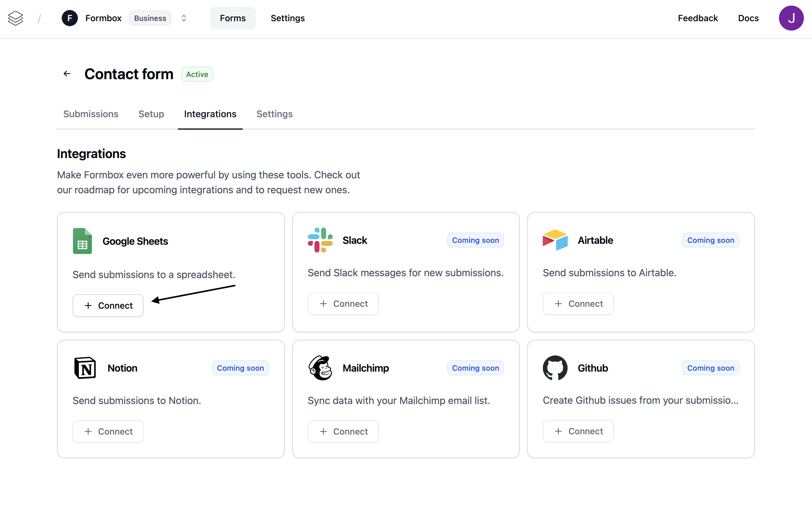This screenshot has height=530, width=812.
Task: Click Connect under Slack
Action: tap(343, 304)
